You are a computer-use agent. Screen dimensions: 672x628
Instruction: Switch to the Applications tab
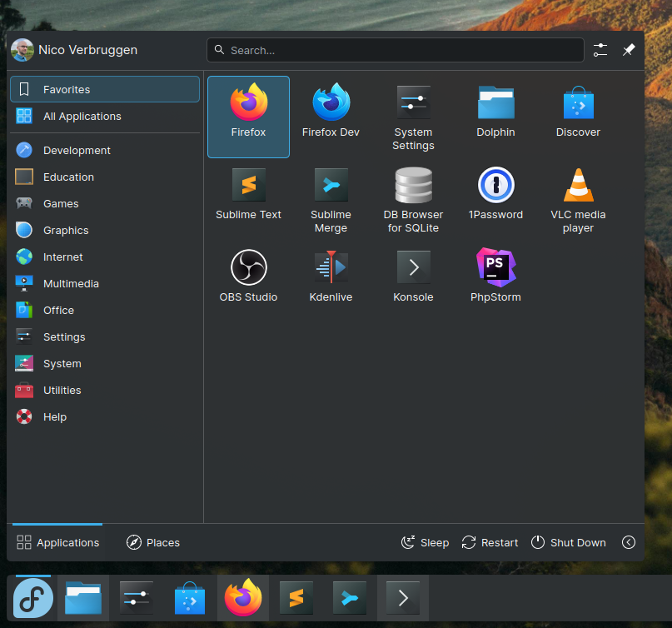[57, 542]
